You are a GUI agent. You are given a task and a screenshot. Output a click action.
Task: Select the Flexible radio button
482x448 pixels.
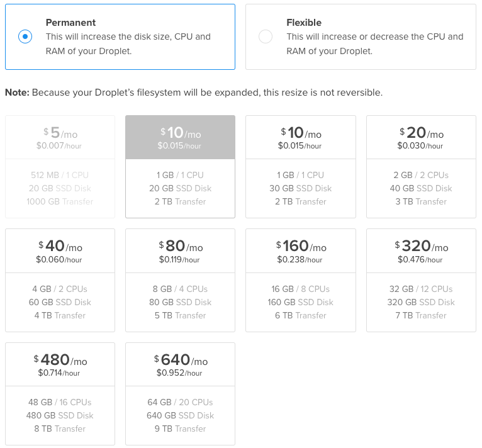click(266, 36)
